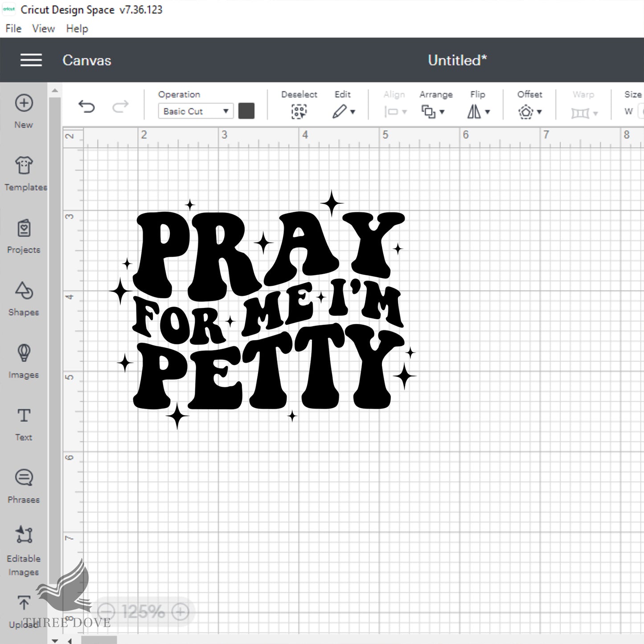Image resolution: width=644 pixels, height=644 pixels.
Task: Select the Pray For Me I'm Petty design
Action: pyautogui.click(x=263, y=310)
